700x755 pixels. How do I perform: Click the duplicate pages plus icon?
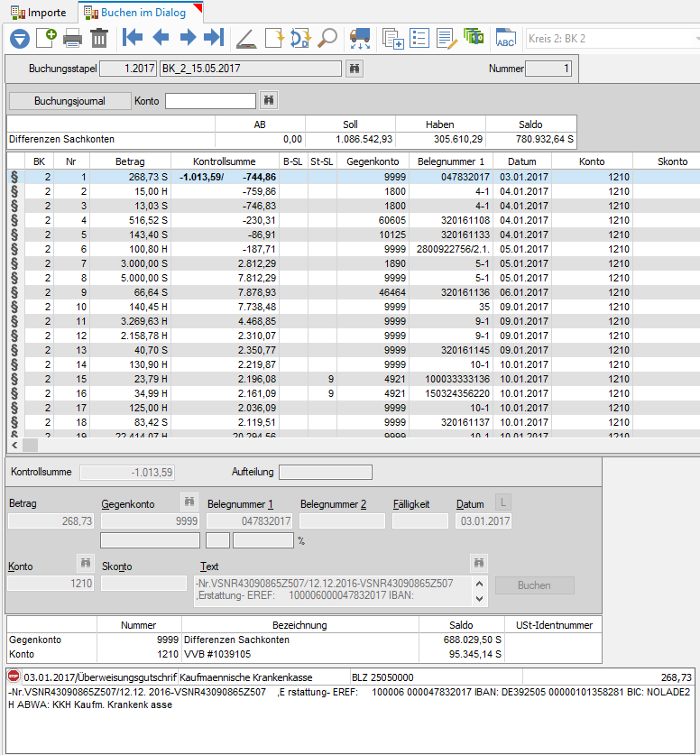point(392,39)
